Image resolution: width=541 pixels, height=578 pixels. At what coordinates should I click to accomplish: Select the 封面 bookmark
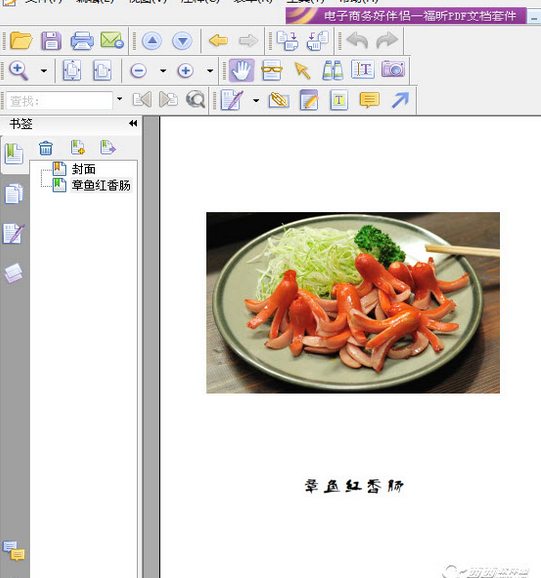(x=84, y=169)
